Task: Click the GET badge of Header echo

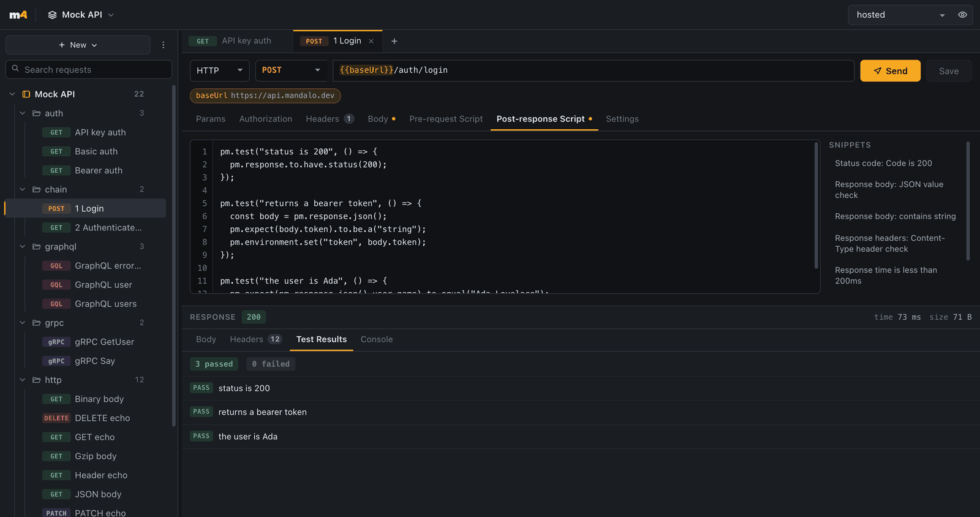Action: point(56,475)
